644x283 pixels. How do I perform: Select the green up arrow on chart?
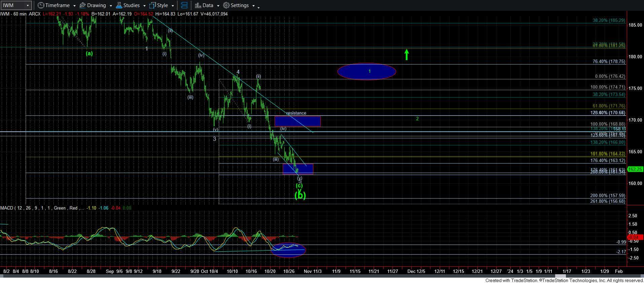point(406,55)
